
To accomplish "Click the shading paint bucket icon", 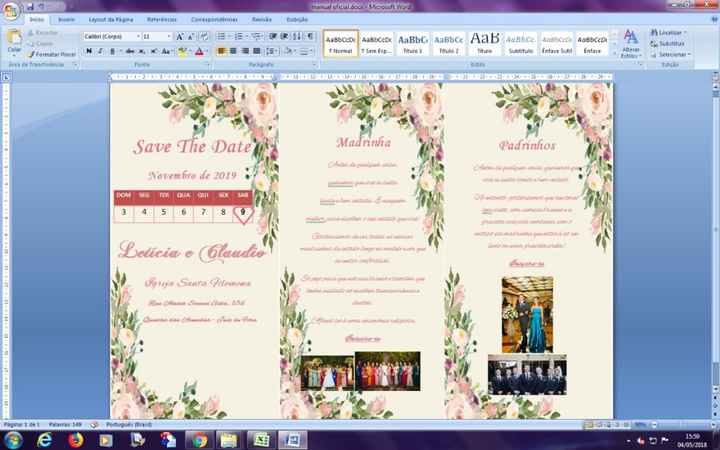I will pos(288,51).
